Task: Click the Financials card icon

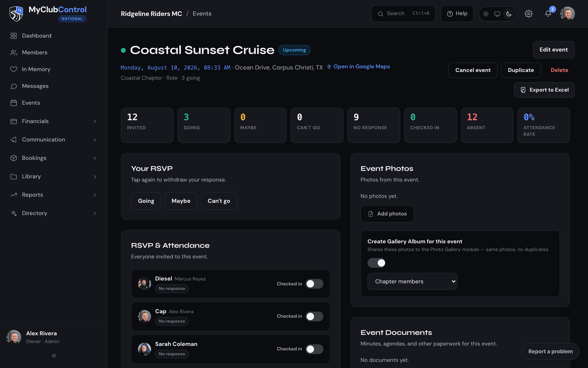Action: tap(14, 121)
